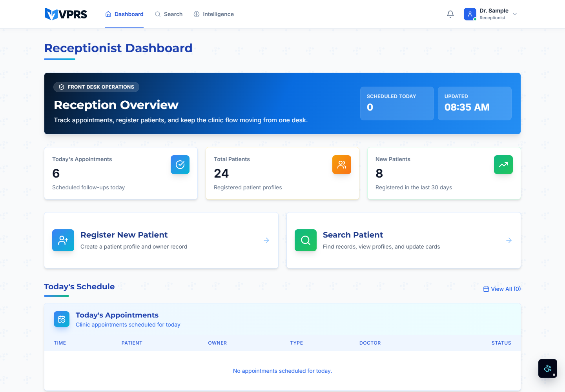Screen dimensions: 565x392
Task: Click the Dr. Sample user avatar
Action: [470, 14]
